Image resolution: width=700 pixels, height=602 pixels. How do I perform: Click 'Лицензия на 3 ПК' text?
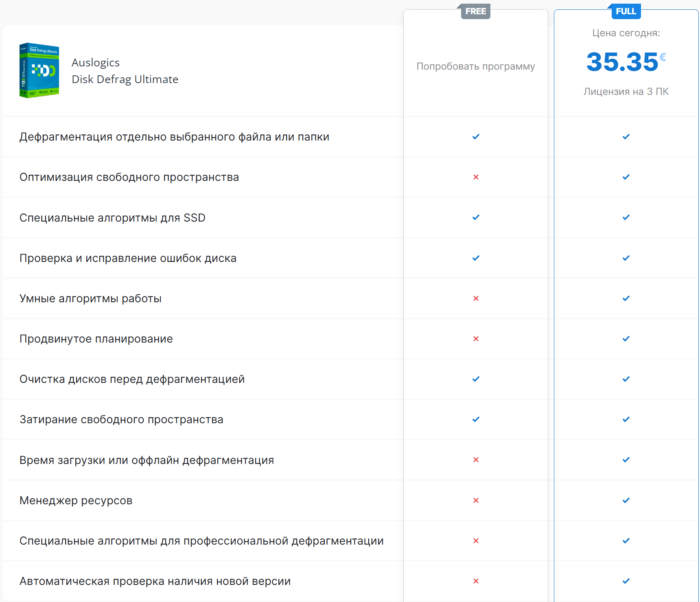coord(626,92)
